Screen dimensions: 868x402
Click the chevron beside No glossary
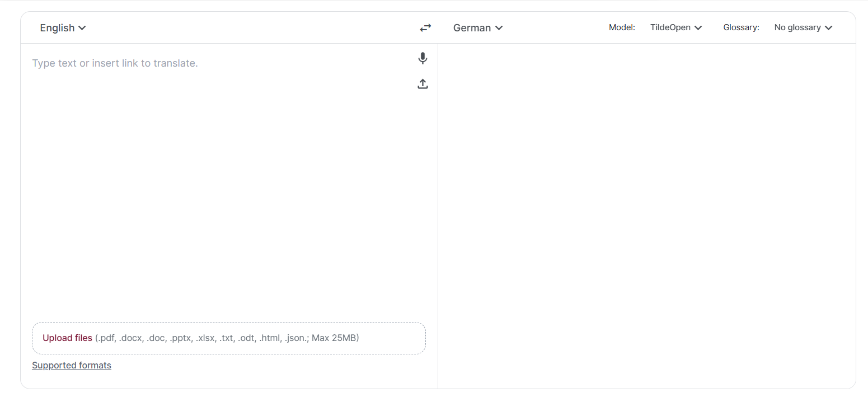(x=828, y=27)
